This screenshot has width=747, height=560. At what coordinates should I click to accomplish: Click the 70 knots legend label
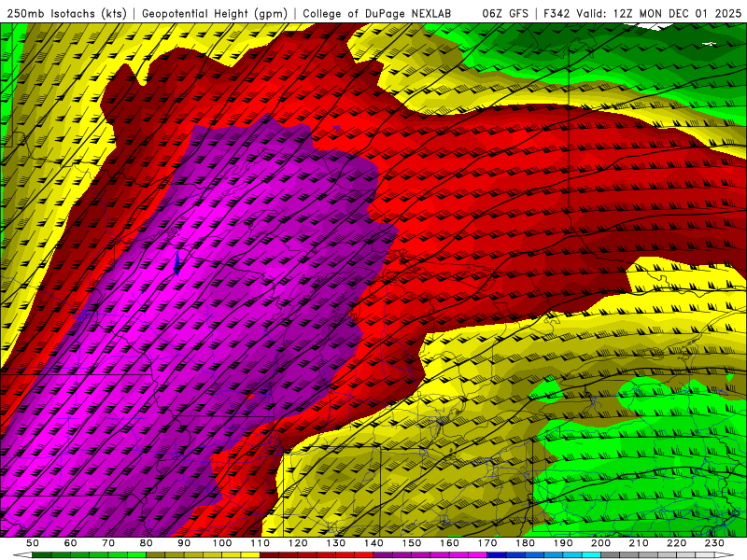(x=108, y=543)
